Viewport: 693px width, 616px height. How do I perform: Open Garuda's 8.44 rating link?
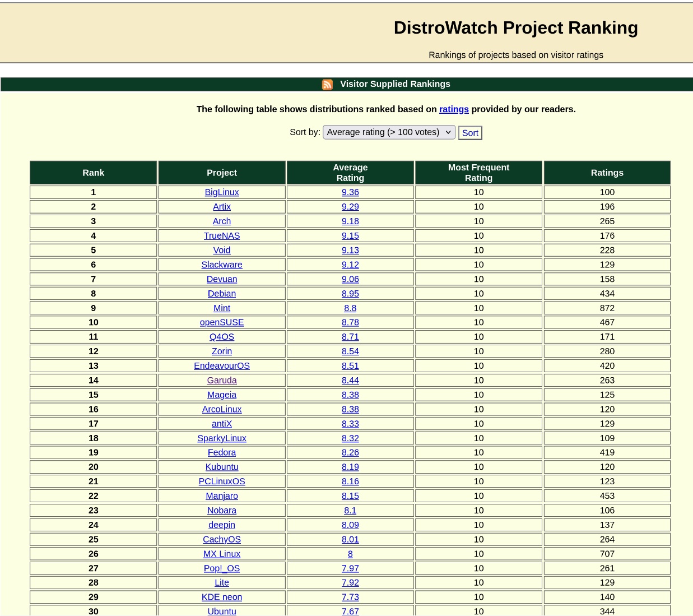[350, 381]
